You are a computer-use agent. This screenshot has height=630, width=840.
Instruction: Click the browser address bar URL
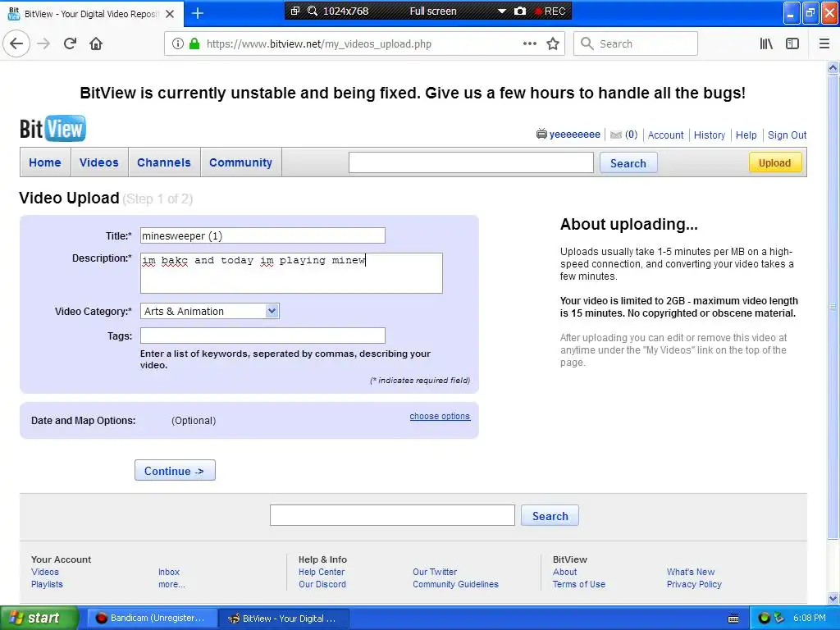point(319,44)
